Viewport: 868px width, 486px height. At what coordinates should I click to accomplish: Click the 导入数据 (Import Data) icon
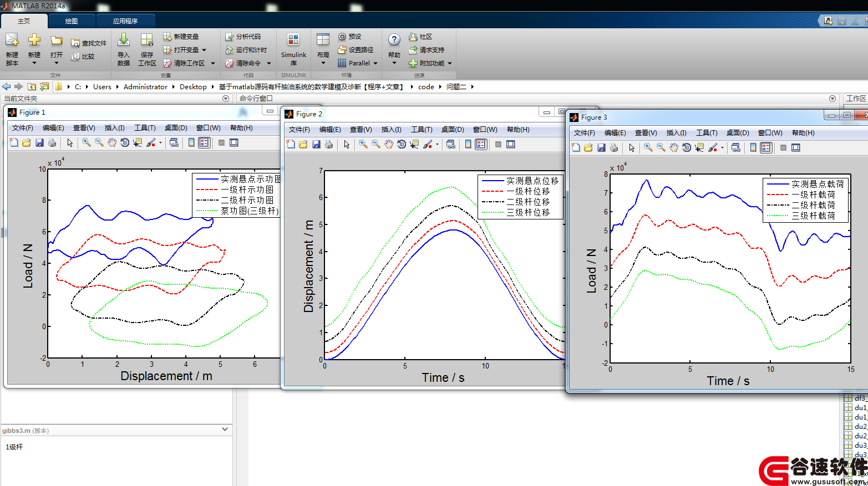tap(124, 40)
